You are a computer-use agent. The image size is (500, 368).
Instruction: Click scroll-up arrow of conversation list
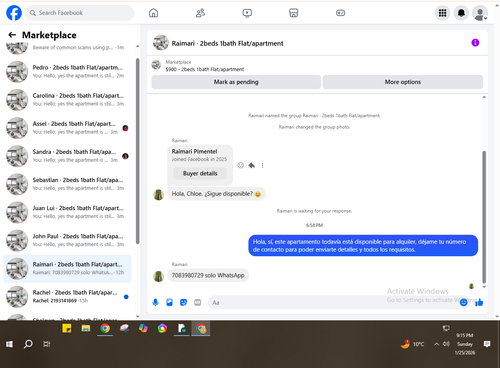(138, 46)
